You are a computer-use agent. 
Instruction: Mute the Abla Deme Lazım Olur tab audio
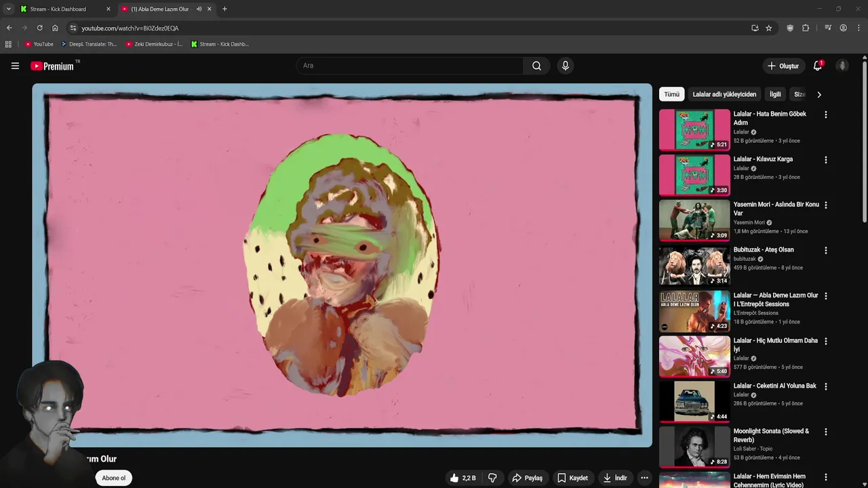point(199,9)
